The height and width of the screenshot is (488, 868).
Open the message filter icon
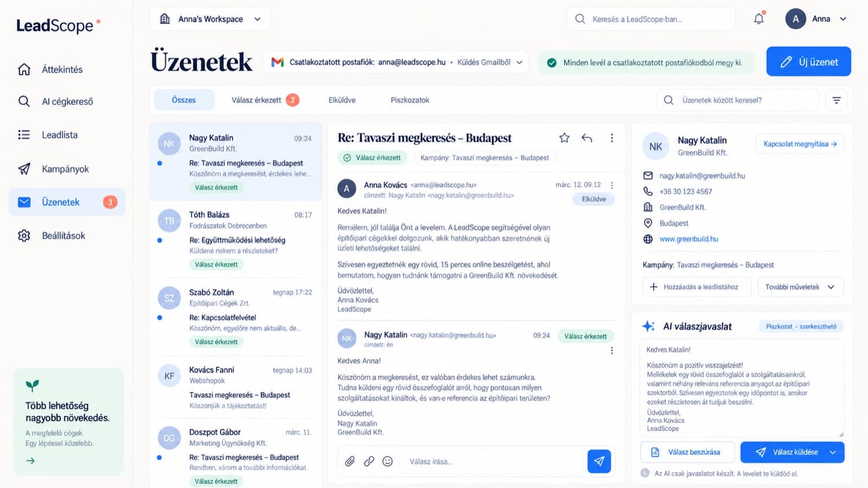tap(836, 100)
